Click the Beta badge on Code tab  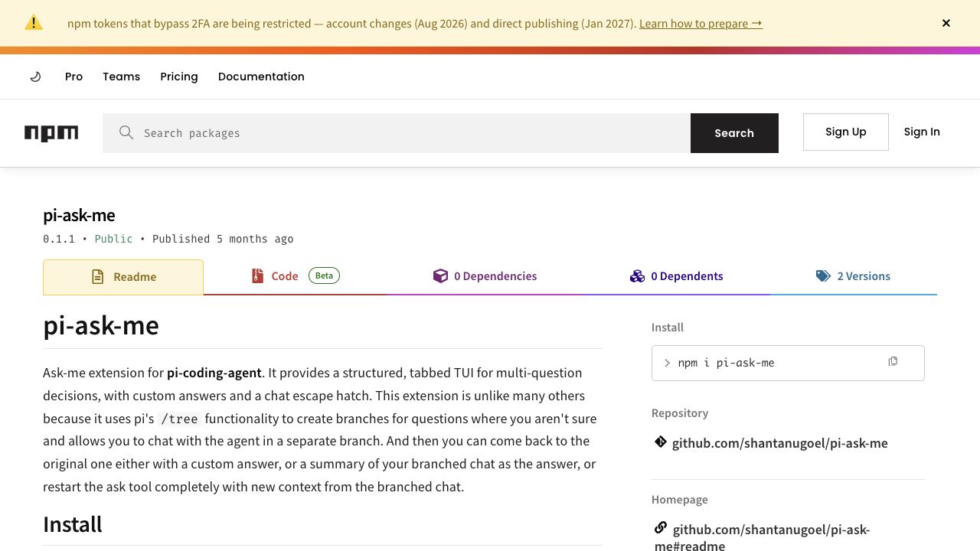[325, 275]
